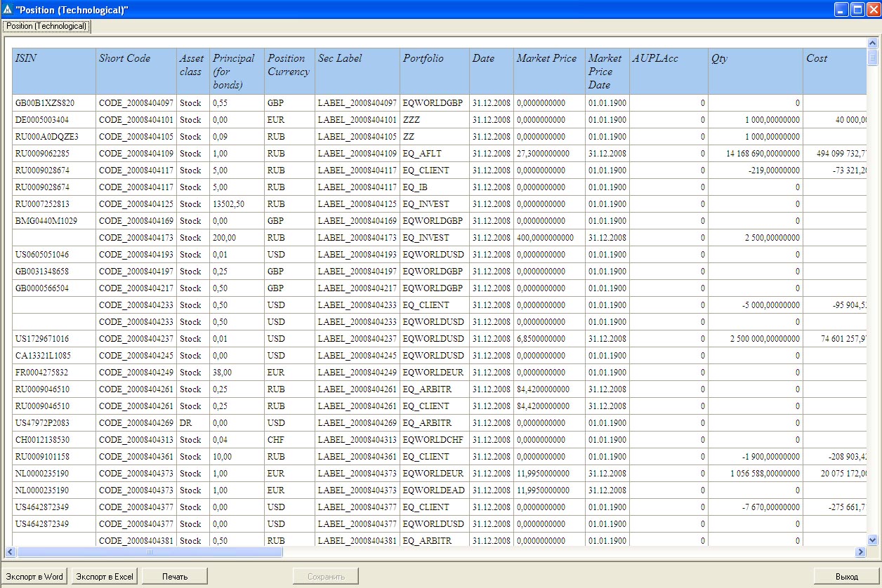Click the vertical scrollbar down arrow

click(873, 540)
